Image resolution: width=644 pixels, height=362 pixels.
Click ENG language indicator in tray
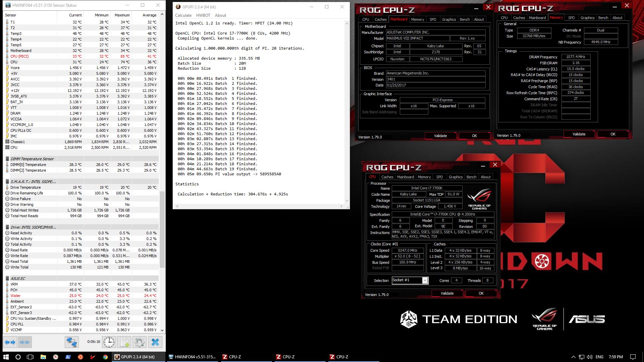point(599,357)
